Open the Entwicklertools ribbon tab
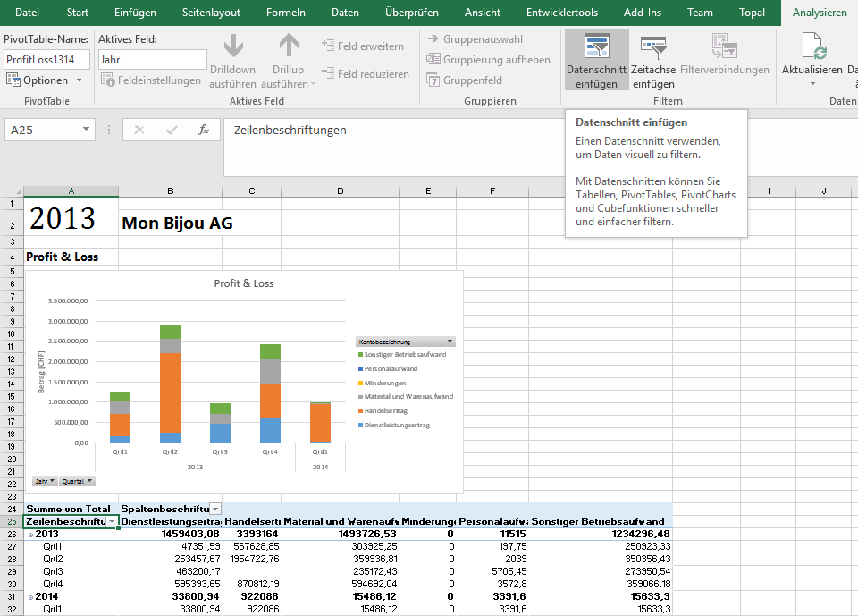This screenshot has height=616, width=858. click(562, 13)
